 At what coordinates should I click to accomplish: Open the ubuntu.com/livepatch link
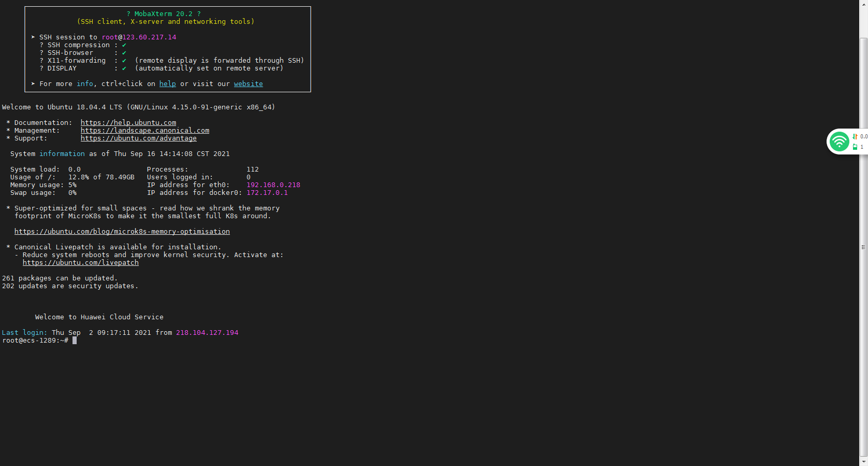coord(81,263)
